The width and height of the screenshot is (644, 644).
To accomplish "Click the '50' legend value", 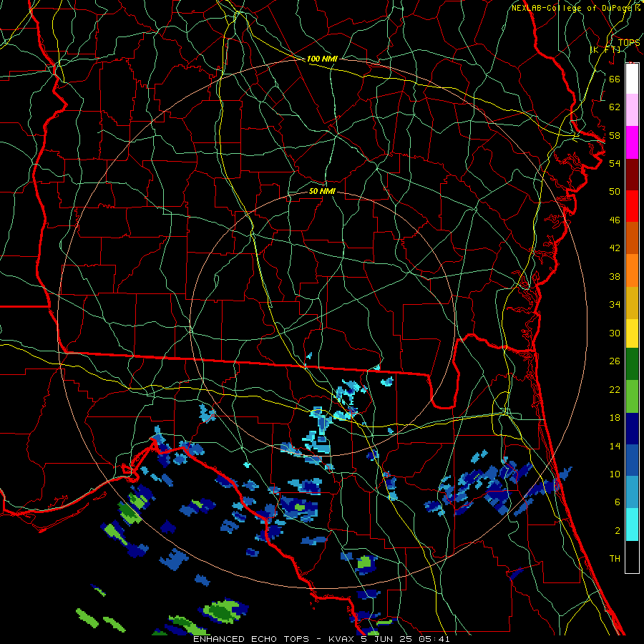I will click(615, 192).
